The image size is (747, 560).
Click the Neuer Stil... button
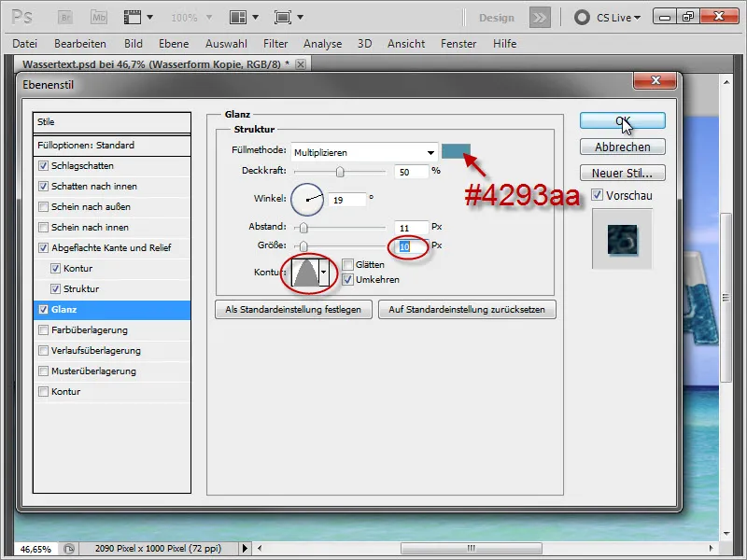click(622, 173)
